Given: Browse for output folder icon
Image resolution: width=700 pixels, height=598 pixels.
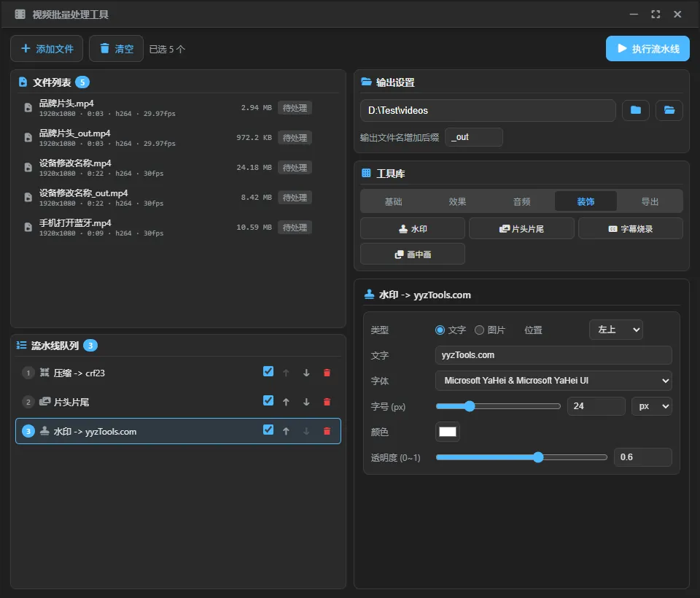Looking at the screenshot, I should tap(636, 110).
